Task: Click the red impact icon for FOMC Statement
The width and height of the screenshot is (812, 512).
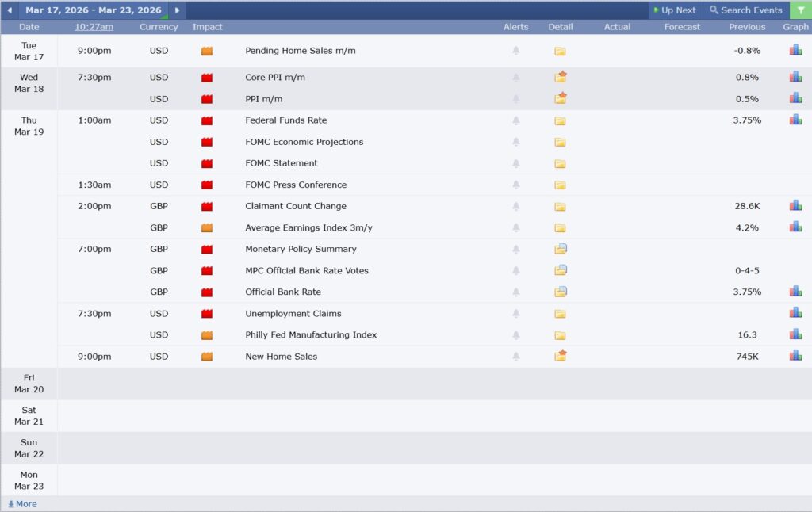Action: [x=207, y=163]
